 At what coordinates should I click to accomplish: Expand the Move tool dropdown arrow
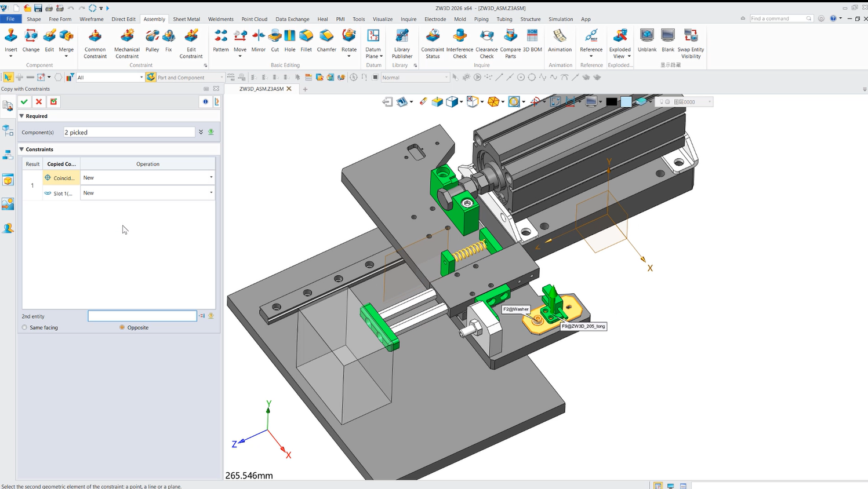point(240,56)
